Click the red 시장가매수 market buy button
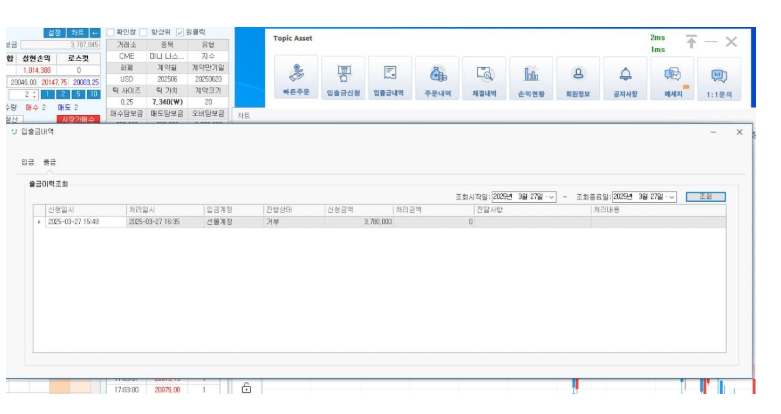The height and width of the screenshot is (414, 781). [78, 119]
